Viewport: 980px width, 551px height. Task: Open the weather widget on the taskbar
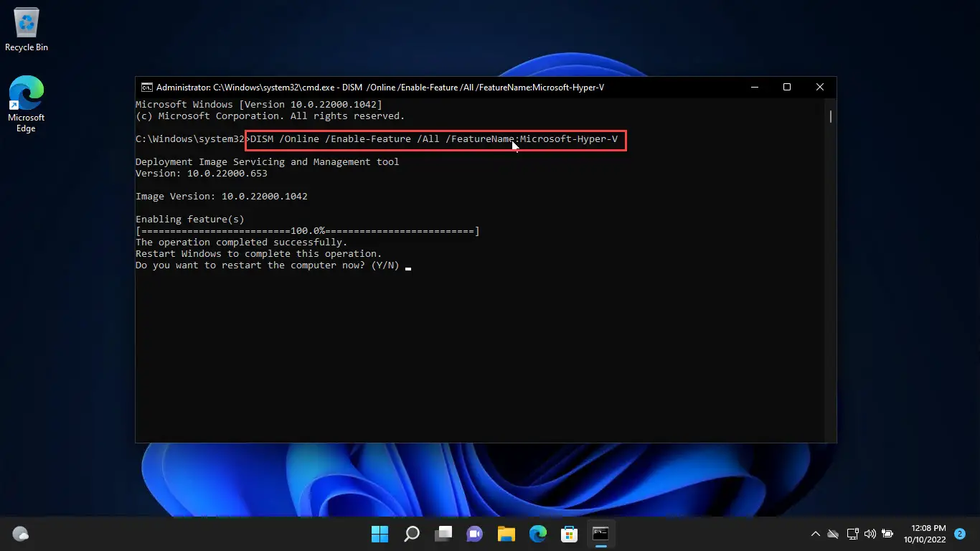(x=21, y=534)
